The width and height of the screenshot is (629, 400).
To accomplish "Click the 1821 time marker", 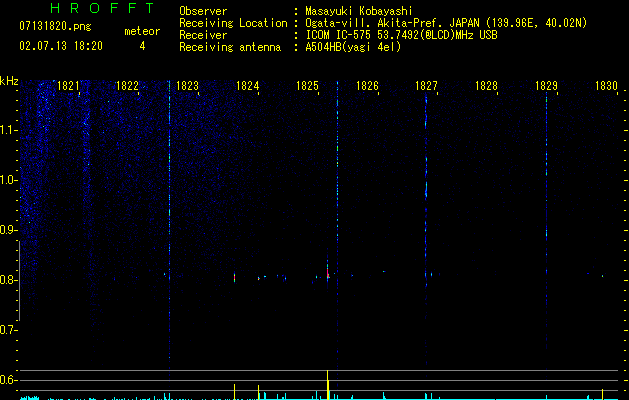I will tap(68, 86).
